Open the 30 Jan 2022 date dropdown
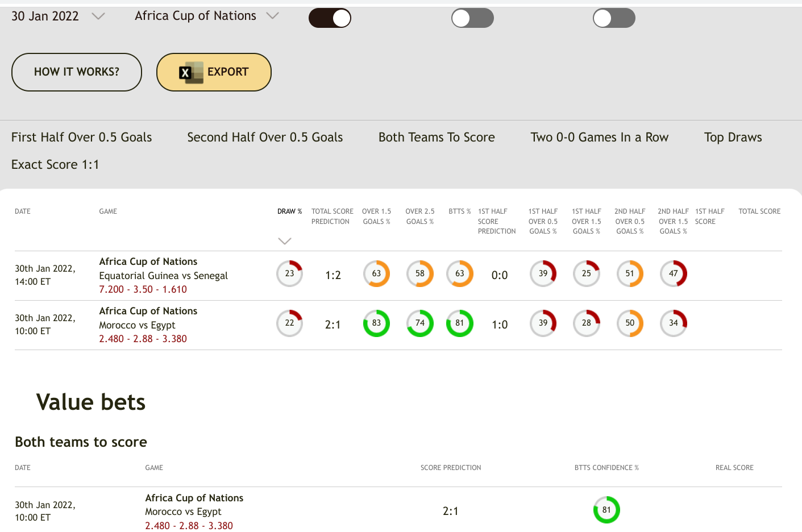Image resolution: width=802 pixels, height=532 pixels. click(x=58, y=16)
